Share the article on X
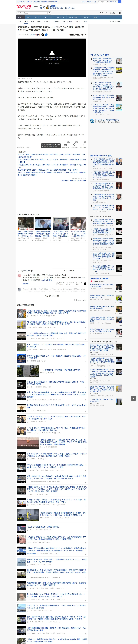 point(43,35)
